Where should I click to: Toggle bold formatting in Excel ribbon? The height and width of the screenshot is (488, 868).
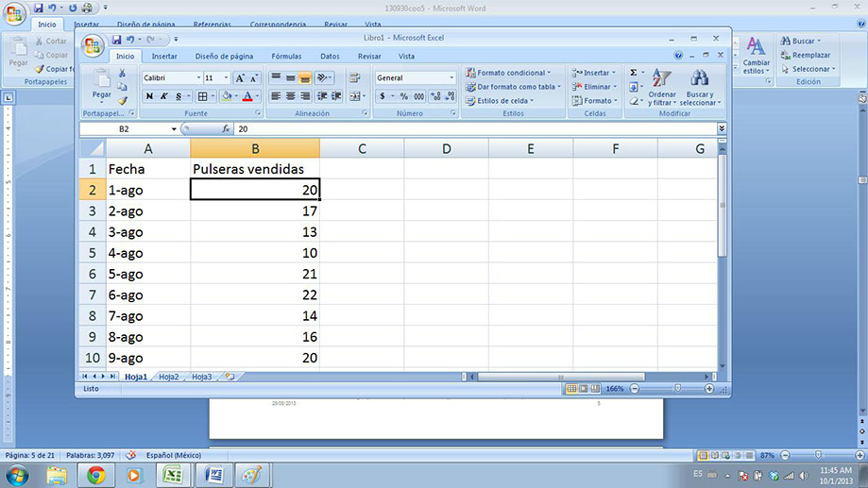tap(149, 96)
